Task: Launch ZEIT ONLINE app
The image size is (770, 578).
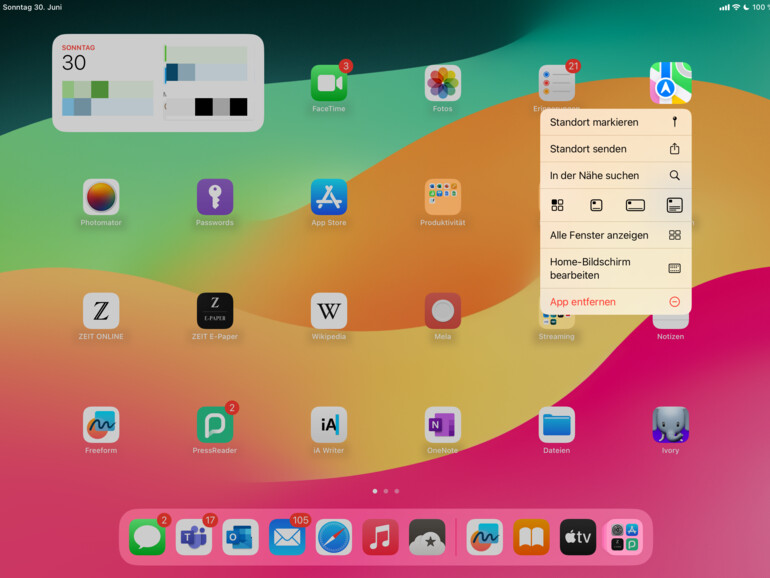Action: tap(101, 311)
